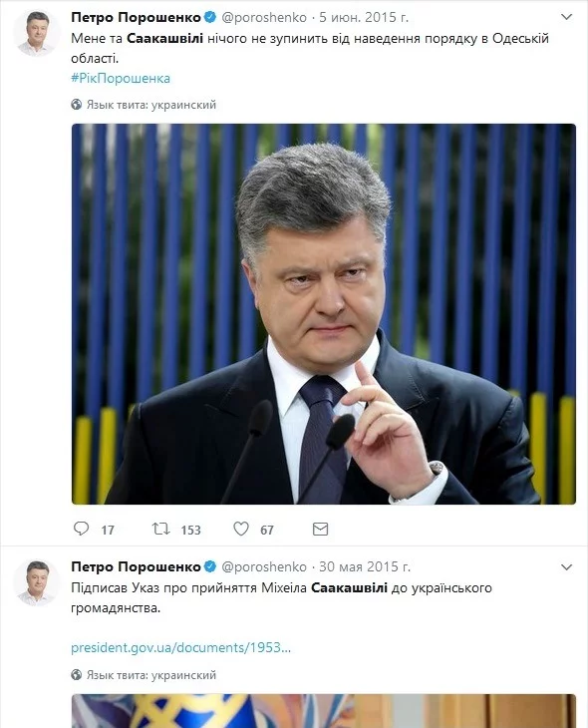The image size is (588, 728).
Task: Open the #РікПорошенка hashtag
Action: pyautogui.click(x=121, y=78)
